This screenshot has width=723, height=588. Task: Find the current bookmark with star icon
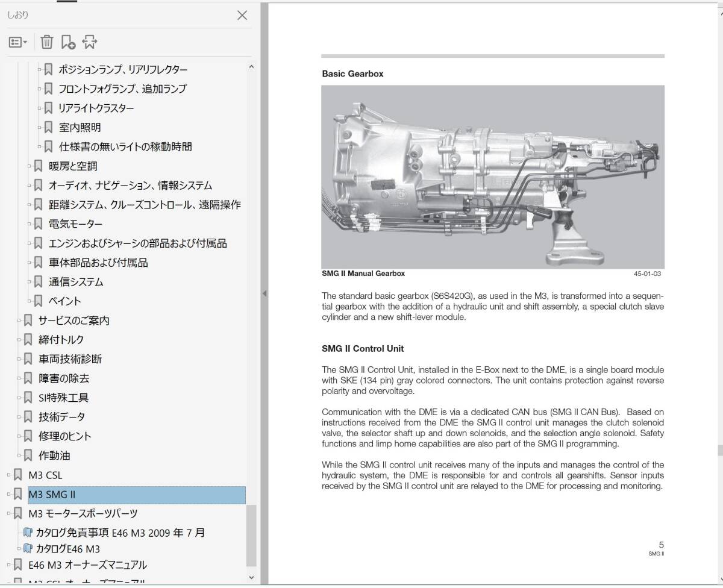pos(89,42)
